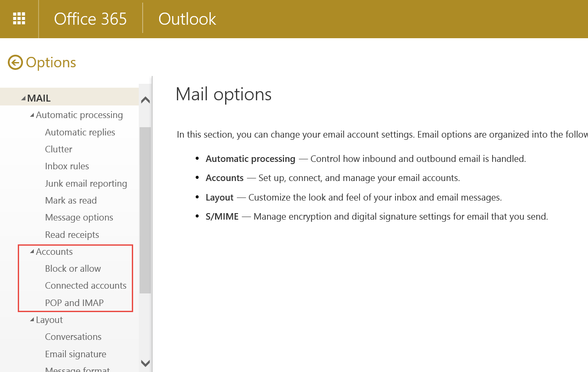Click the back arrow beside Options
The image size is (588, 372).
click(x=14, y=62)
